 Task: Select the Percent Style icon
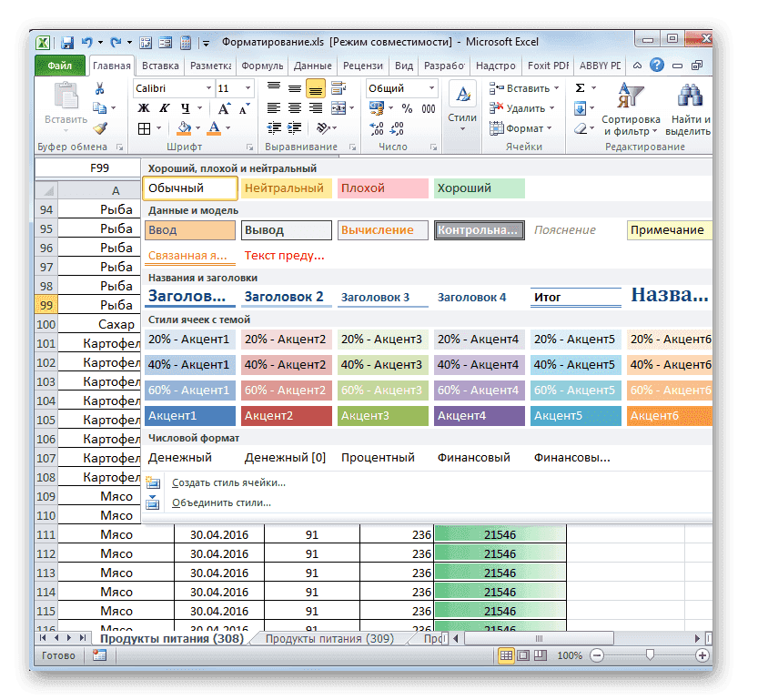coord(407,108)
